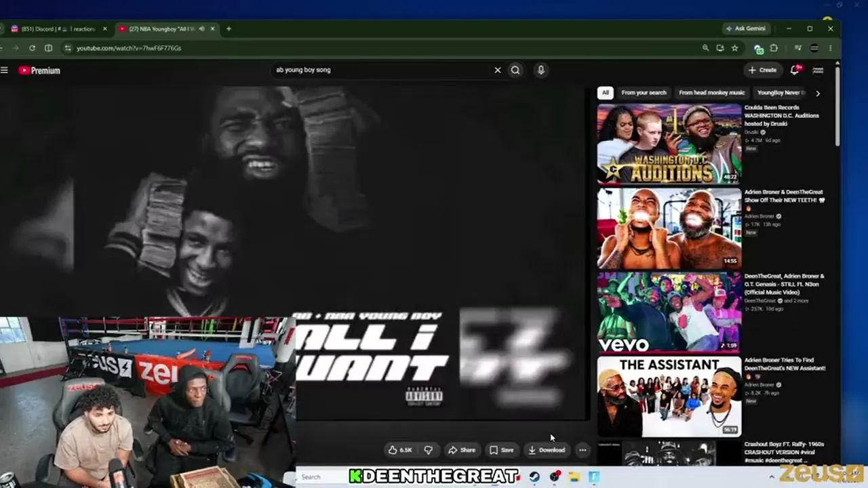Show hidden system tray icons chevron
Screen dimensions: 868x488
tap(772, 476)
